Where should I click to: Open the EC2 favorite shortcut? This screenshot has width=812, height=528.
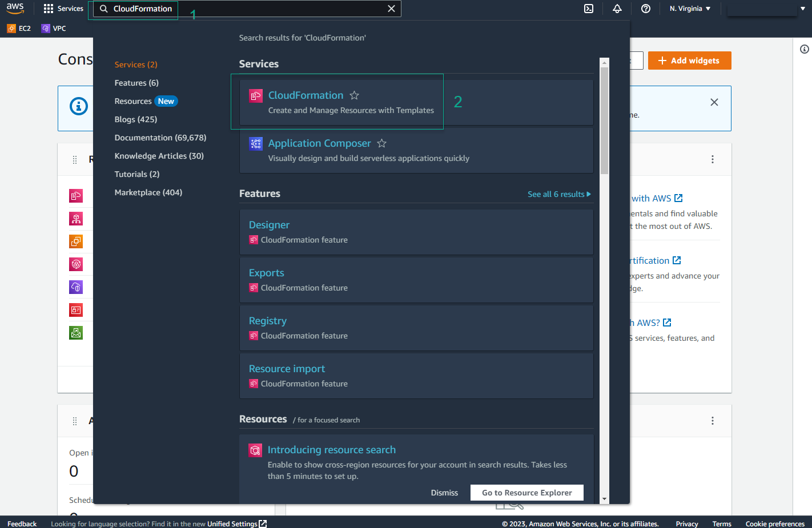coord(19,28)
